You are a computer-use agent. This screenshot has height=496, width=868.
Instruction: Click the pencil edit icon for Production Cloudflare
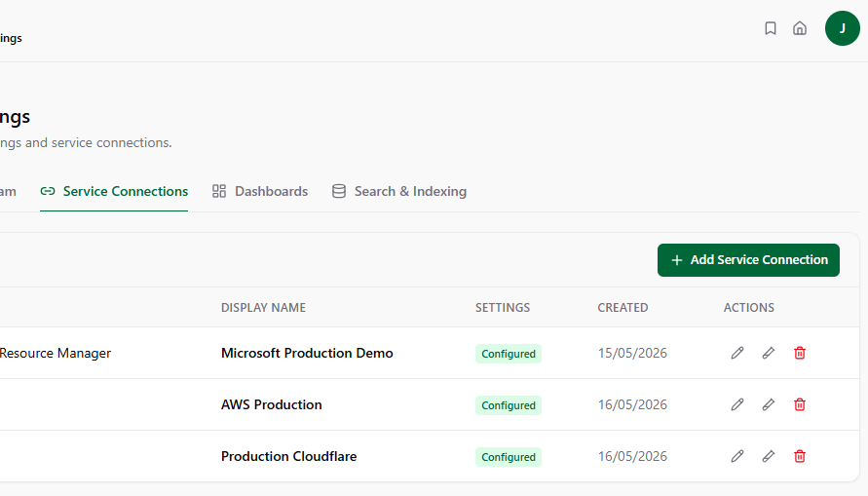[x=736, y=456]
